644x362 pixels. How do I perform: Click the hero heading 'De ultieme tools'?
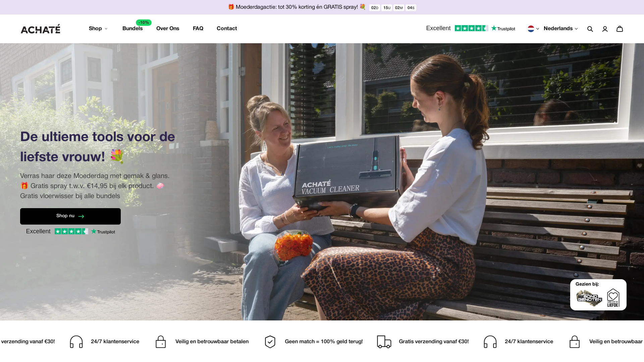pos(98,147)
